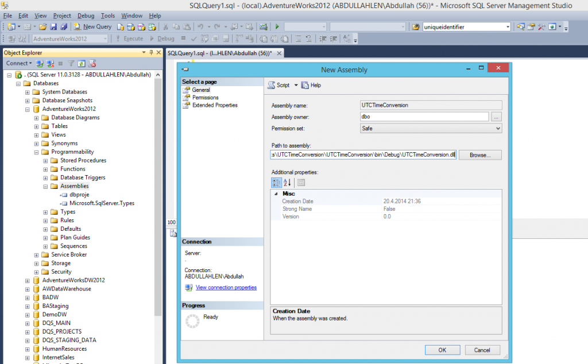Collapse the Misc property category
The image size is (588, 364).
pyautogui.click(x=276, y=194)
